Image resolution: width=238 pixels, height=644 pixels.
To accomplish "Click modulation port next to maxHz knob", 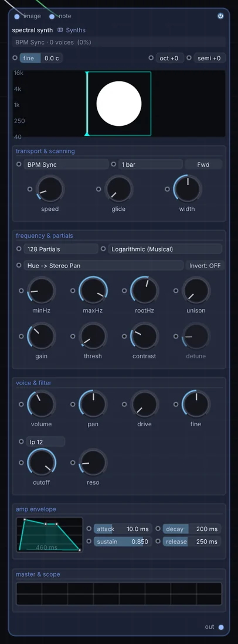I will point(73,290).
